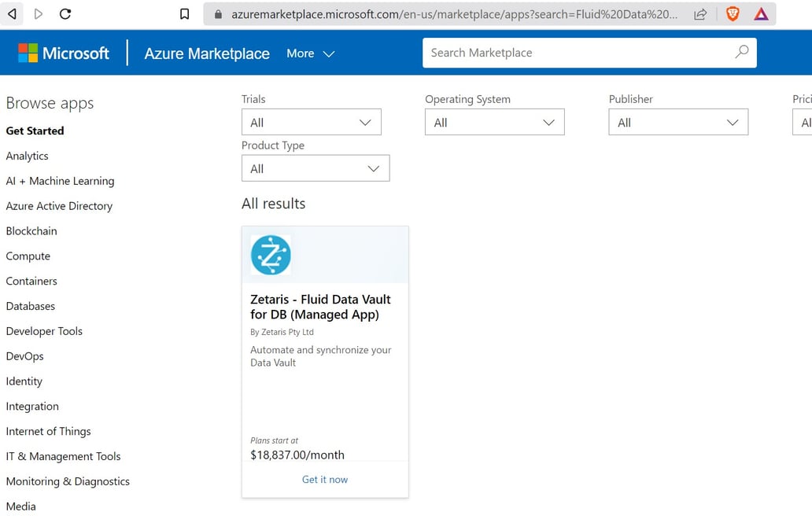Expand the More menu in header
Viewport: 812px width, 523px height.
(310, 53)
